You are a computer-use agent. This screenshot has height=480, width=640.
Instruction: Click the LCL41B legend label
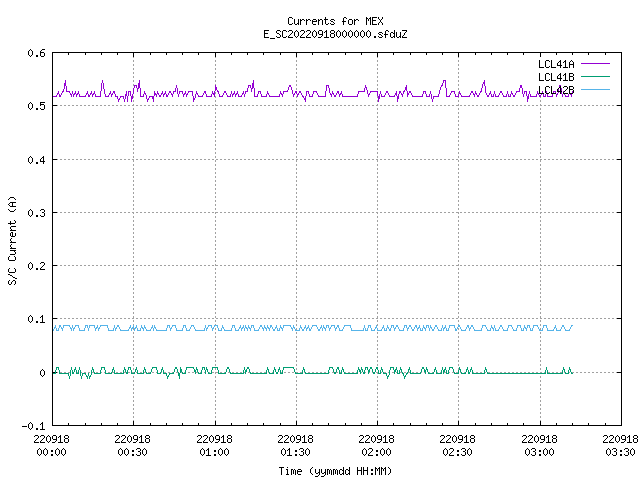556,77
